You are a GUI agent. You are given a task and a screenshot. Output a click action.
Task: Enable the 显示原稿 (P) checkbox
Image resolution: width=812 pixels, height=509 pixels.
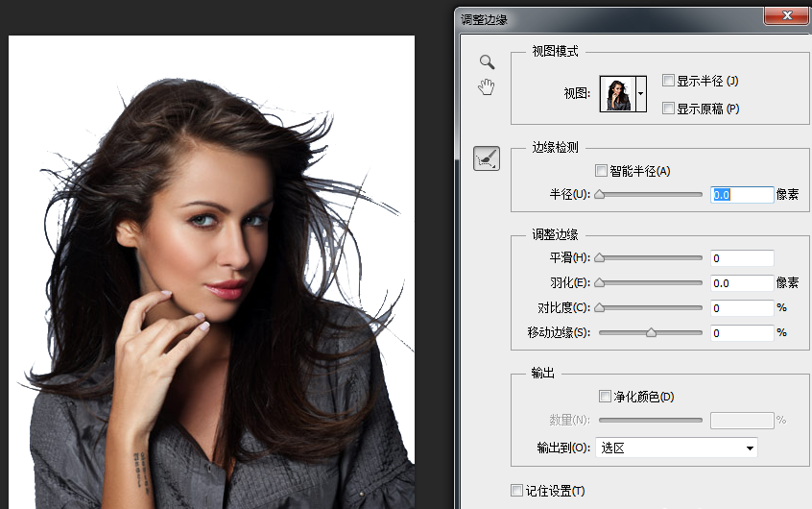point(669,109)
